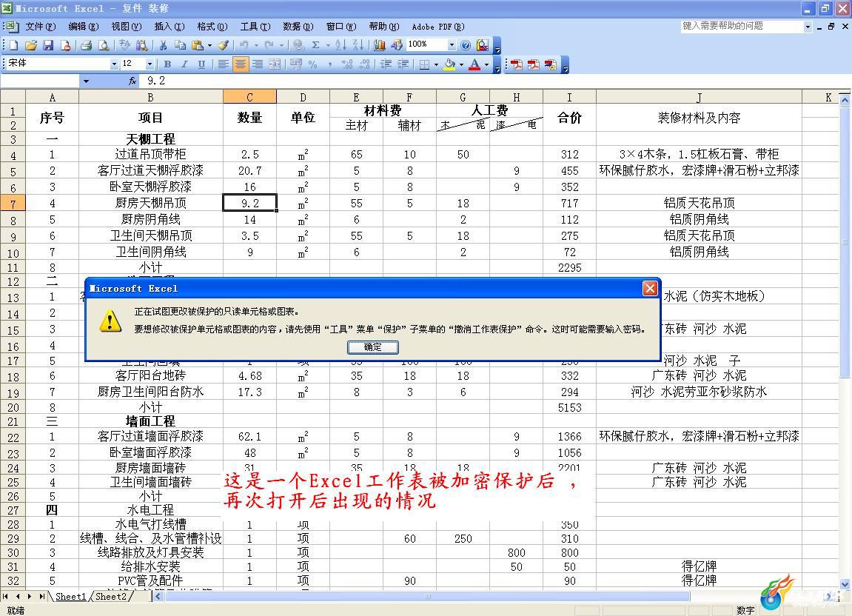Click the cell with total 2295
This screenshot has width=852, height=616.
(569, 267)
